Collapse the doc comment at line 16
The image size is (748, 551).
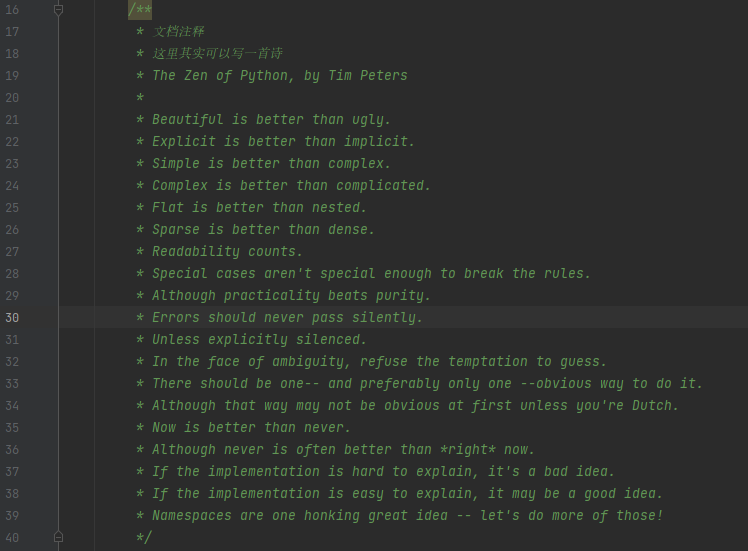[58, 10]
